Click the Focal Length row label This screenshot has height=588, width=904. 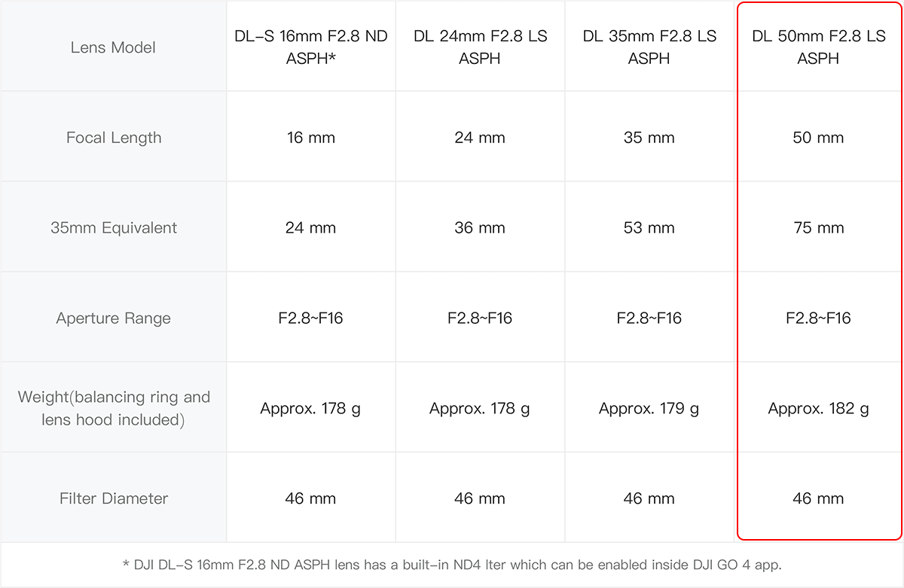click(114, 138)
